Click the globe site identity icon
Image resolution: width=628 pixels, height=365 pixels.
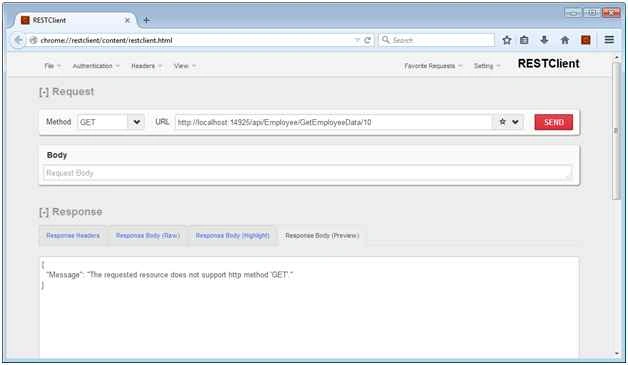coord(34,40)
